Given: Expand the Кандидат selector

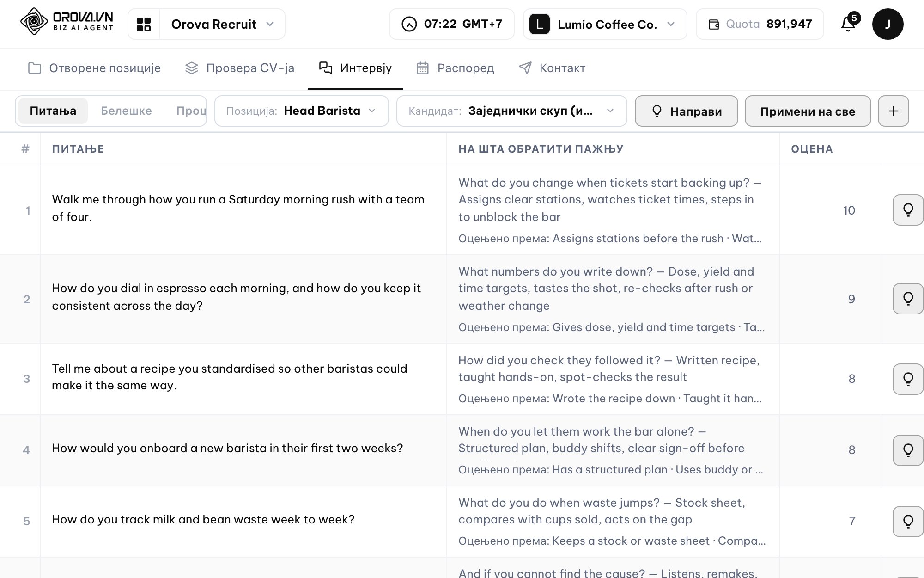Looking at the screenshot, I should pyautogui.click(x=511, y=111).
